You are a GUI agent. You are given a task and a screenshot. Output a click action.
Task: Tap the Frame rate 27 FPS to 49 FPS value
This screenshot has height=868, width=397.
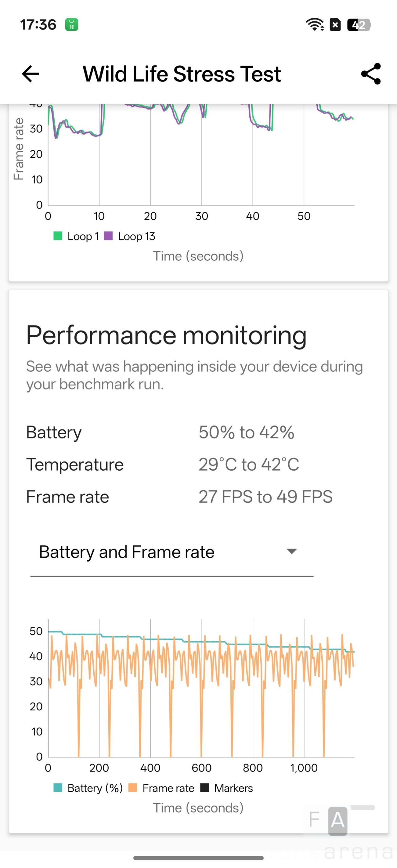click(265, 497)
